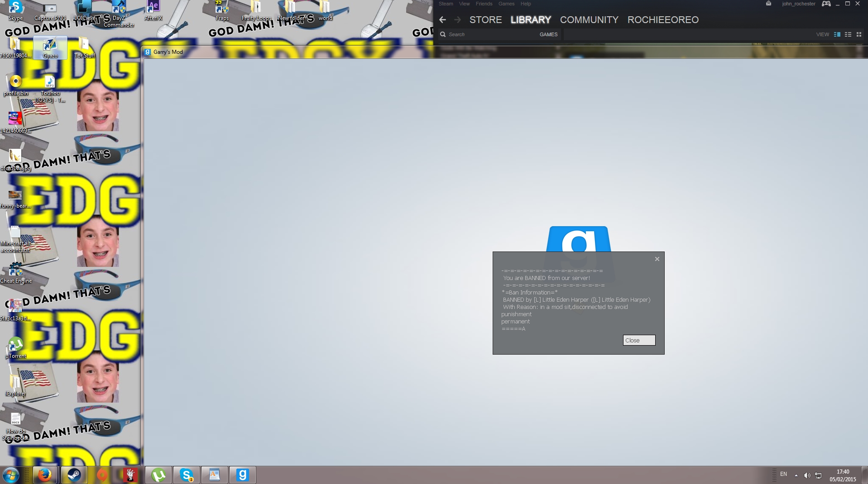
Task: Open the Steam inbox envelope icon
Action: [768, 4]
